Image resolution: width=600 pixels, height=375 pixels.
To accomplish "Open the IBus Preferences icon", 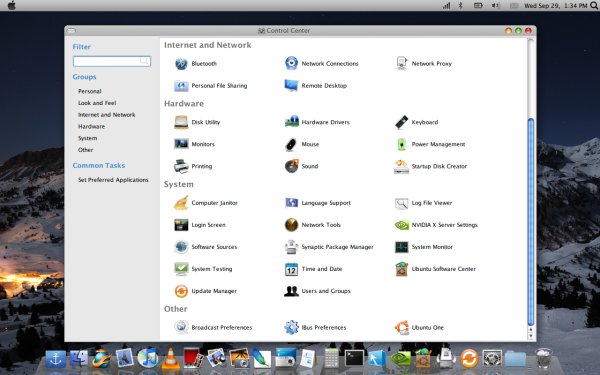I will click(x=291, y=328).
